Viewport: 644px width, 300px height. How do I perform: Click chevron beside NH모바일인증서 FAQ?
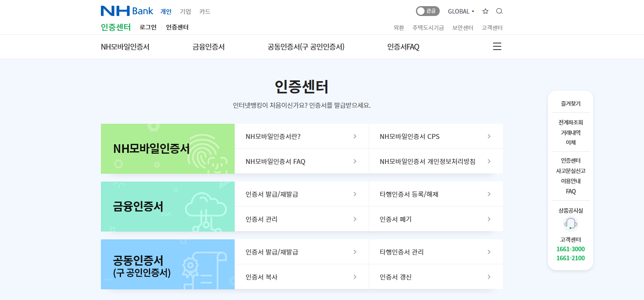[355, 161]
